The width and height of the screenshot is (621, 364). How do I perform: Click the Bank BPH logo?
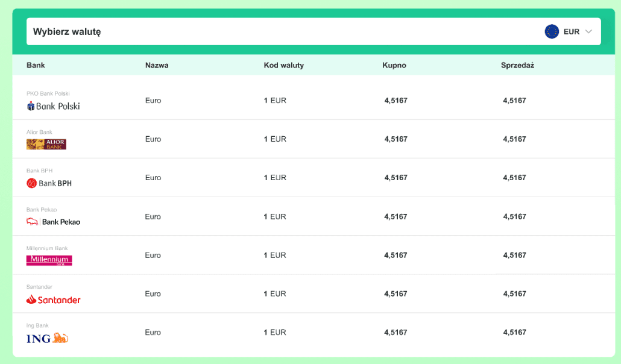49,183
